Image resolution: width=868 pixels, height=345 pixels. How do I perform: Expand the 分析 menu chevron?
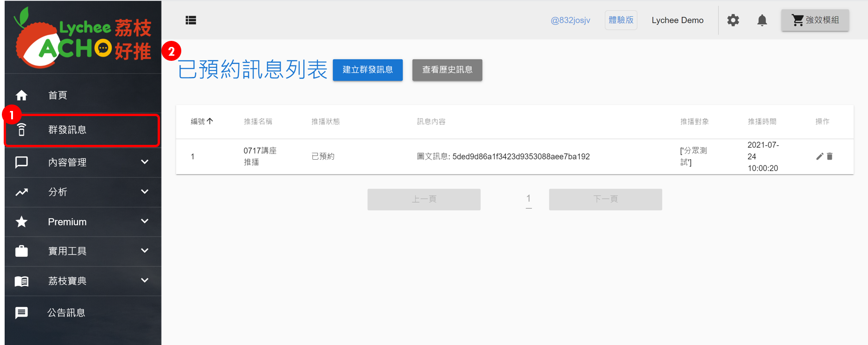(145, 192)
